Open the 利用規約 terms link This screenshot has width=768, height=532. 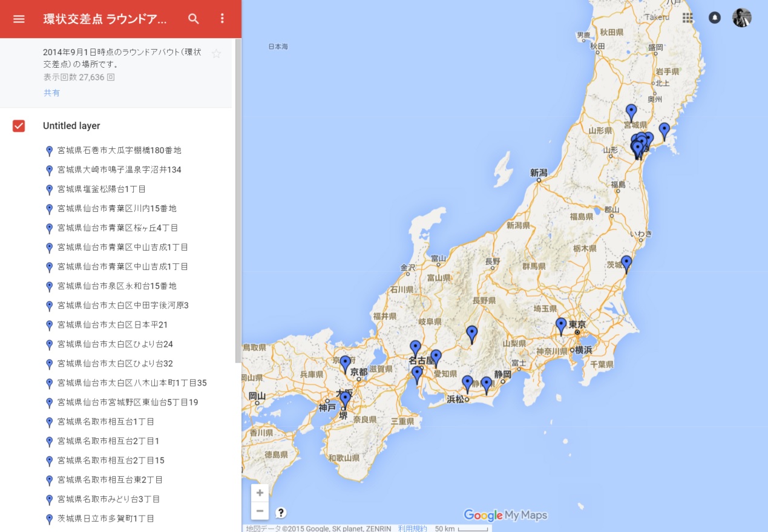click(413, 528)
